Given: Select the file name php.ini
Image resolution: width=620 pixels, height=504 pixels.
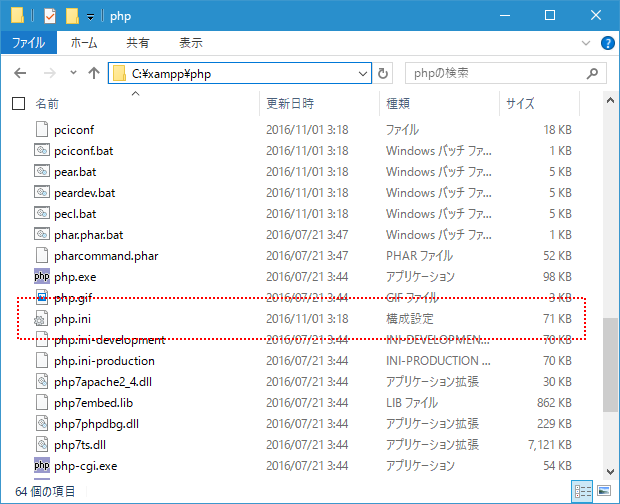Looking at the screenshot, I should 72,319.
